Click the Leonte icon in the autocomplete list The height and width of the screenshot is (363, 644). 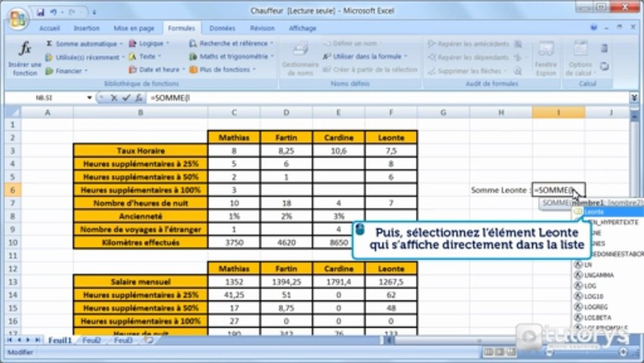[578, 212]
